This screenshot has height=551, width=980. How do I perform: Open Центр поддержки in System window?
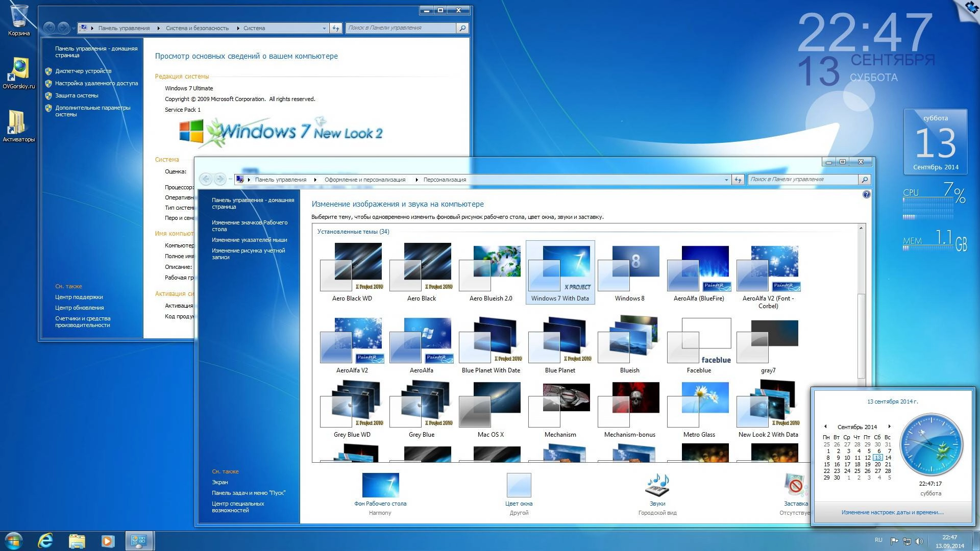pos(79,297)
